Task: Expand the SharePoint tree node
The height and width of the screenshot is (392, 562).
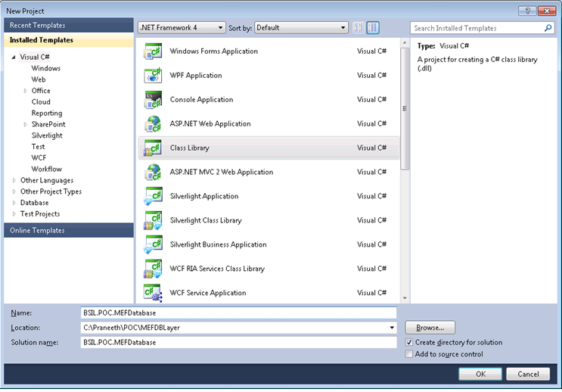Action: pos(25,124)
